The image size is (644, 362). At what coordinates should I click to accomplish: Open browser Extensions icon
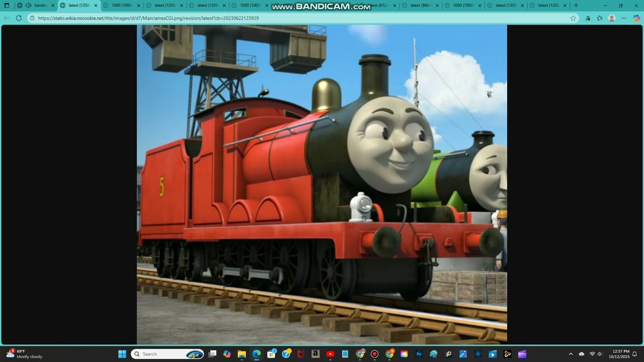588,18
